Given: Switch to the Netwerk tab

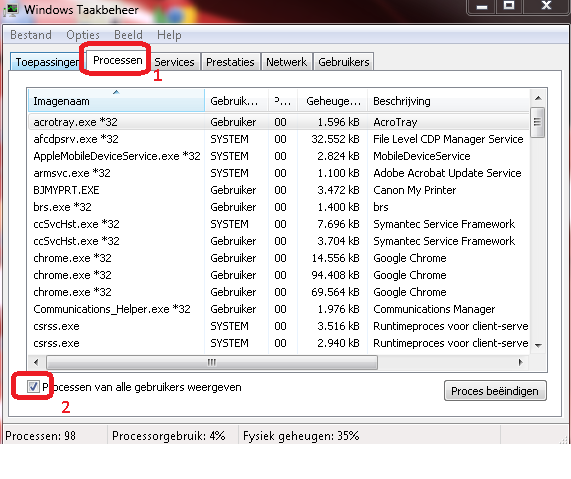Looking at the screenshot, I should [286, 62].
